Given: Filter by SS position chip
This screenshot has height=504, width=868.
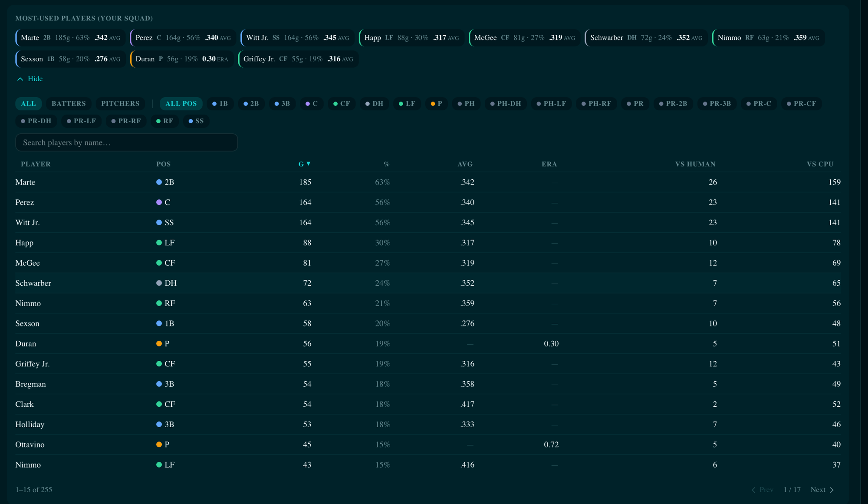Looking at the screenshot, I should click(196, 121).
